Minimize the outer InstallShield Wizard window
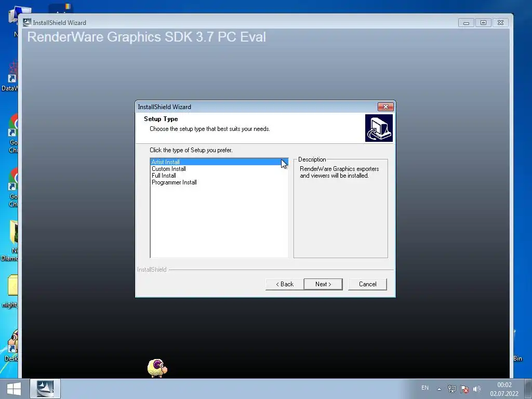The height and width of the screenshot is (399, 532). tap(466, 23)
